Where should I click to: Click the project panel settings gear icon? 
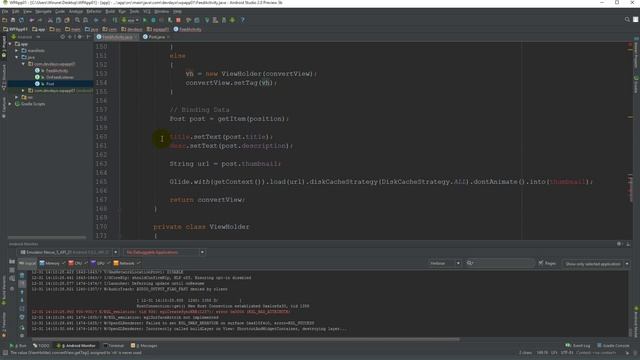pos(80,37)
